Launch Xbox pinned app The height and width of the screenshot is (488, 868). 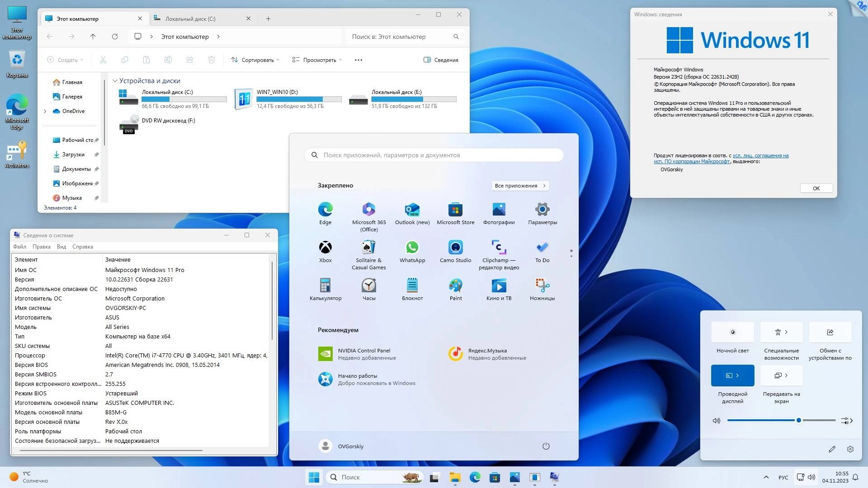tap(325, 251)
